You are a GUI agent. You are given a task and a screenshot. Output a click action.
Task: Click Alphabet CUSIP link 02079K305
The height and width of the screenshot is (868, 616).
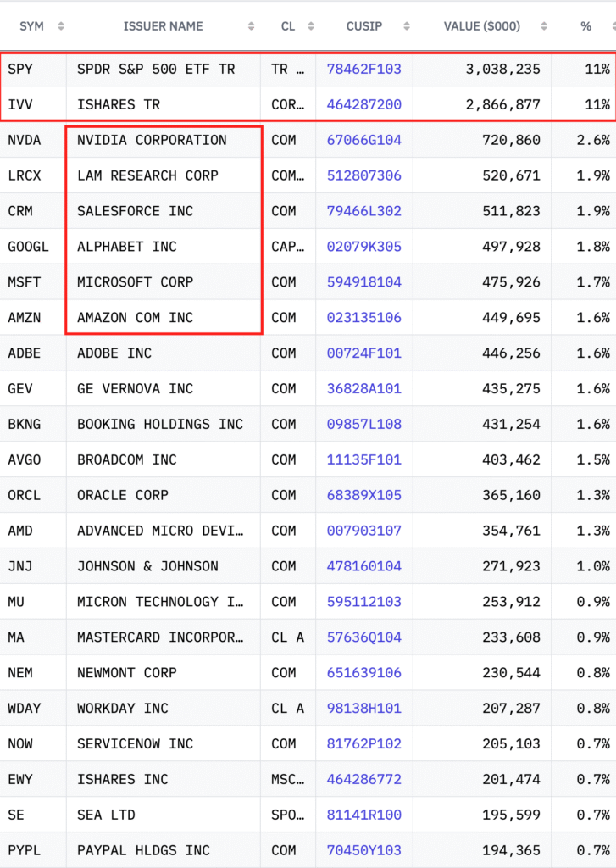(363, 247)
